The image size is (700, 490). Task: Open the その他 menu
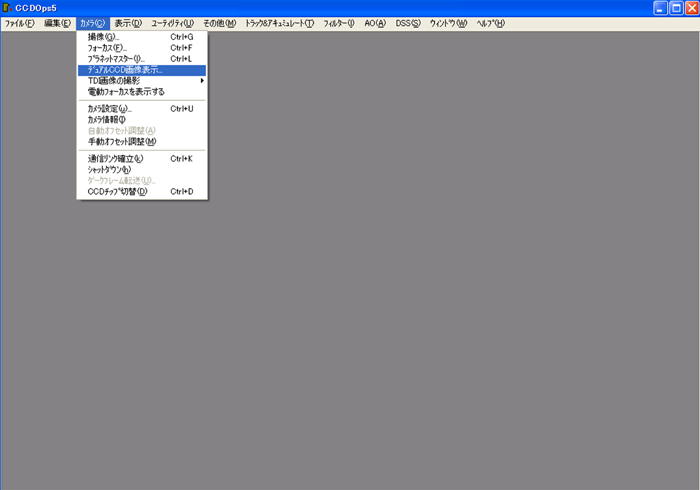click(219, 23)
